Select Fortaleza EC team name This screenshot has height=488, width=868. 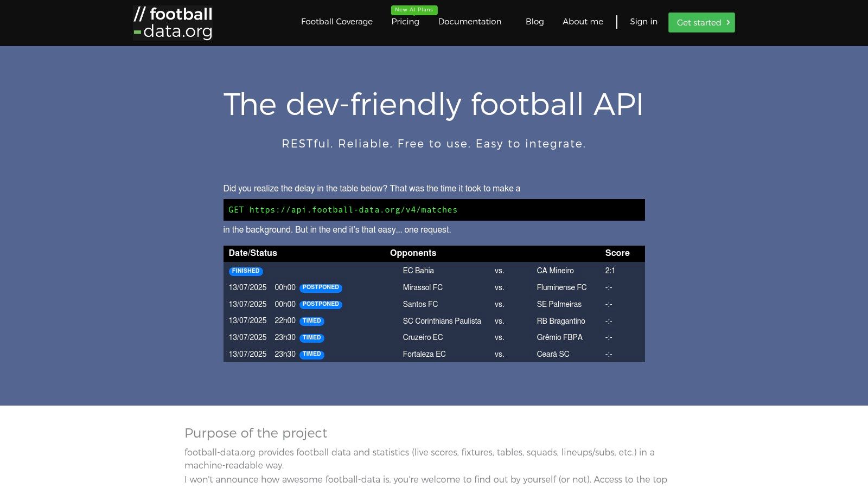424,354
